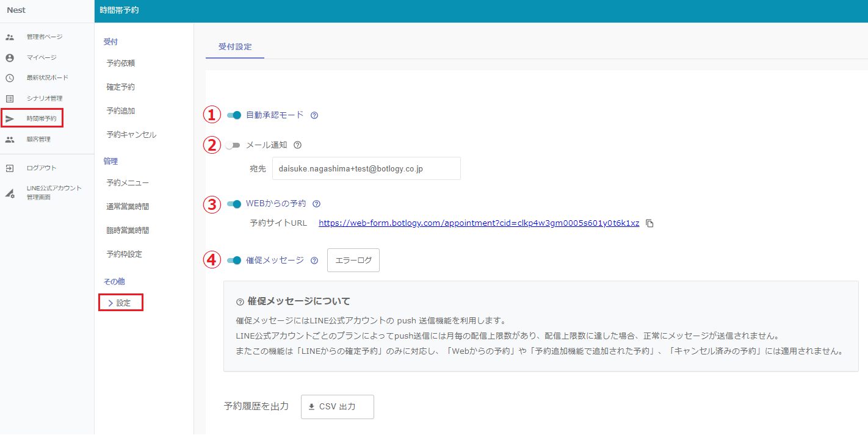The width and height of the screenshot is (868, 435).
Task: Click the 管理者ページ people icon
Action: 10,37
